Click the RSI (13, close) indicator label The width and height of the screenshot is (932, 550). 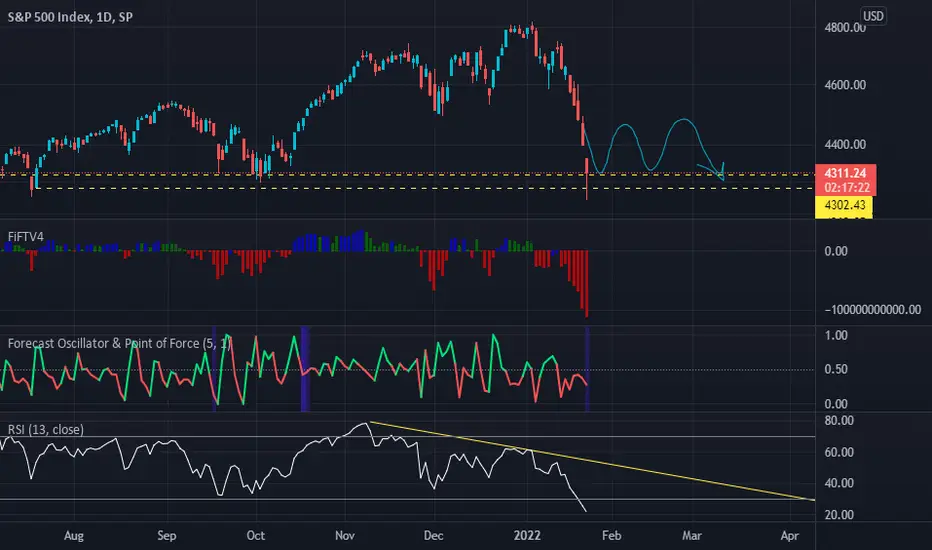[x=46, y=429]
